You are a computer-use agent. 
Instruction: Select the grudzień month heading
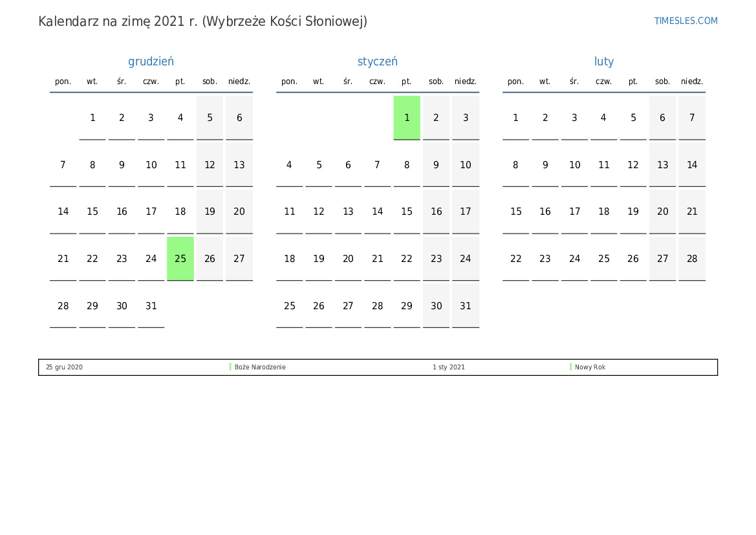tap(151, 61)
